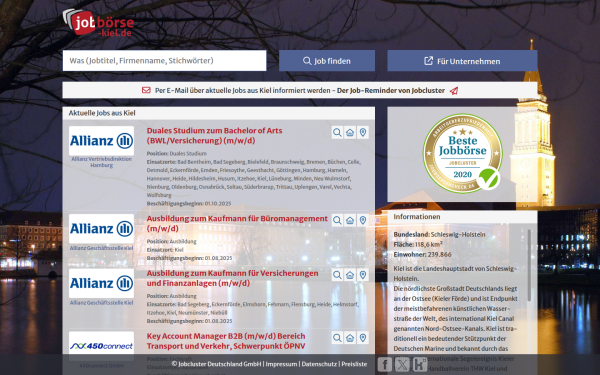Click the Informationen panel scrollbar
Image resolution: width=600 pixels, height=375 pixels.
(x=529, y=265)
